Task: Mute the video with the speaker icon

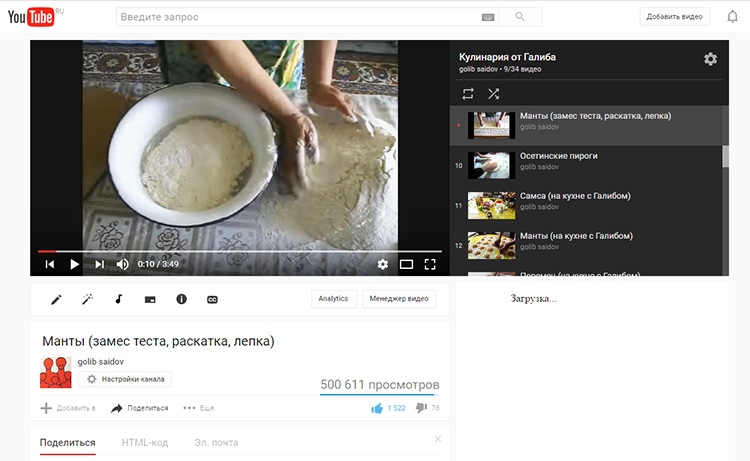Action: pos(122,264)
